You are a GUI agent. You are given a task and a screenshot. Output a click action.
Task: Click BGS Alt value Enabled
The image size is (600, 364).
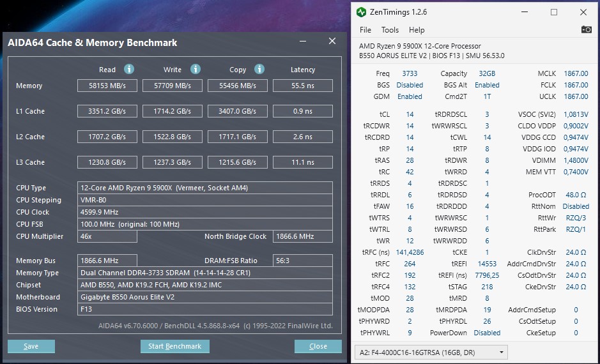pyautogui.click(x=487, y=85)
